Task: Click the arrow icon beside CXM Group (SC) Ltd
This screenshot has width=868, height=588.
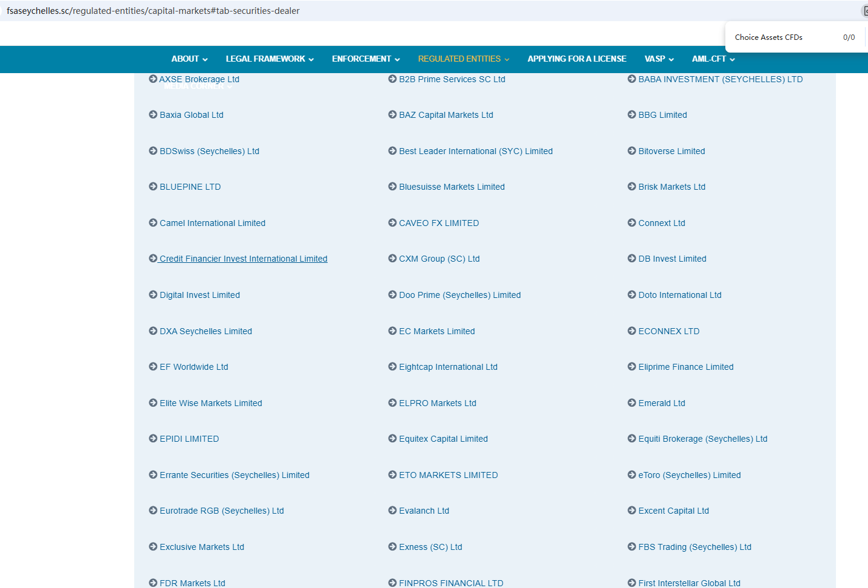Action: [392, 258]
